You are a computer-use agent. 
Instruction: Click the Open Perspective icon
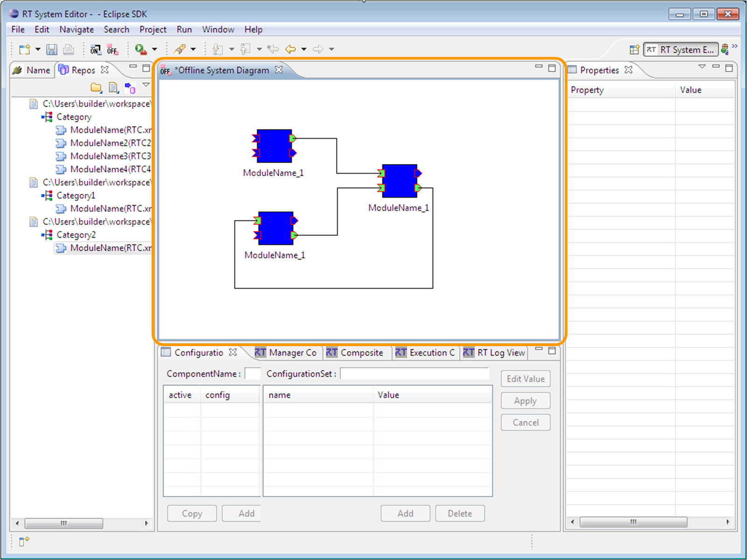coord(634,49)
